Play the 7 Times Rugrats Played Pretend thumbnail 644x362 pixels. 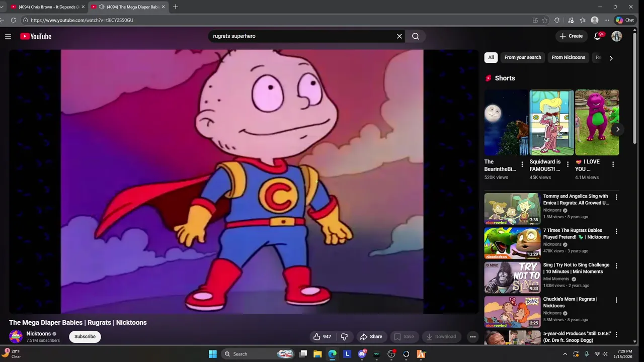tap(512, 243)
